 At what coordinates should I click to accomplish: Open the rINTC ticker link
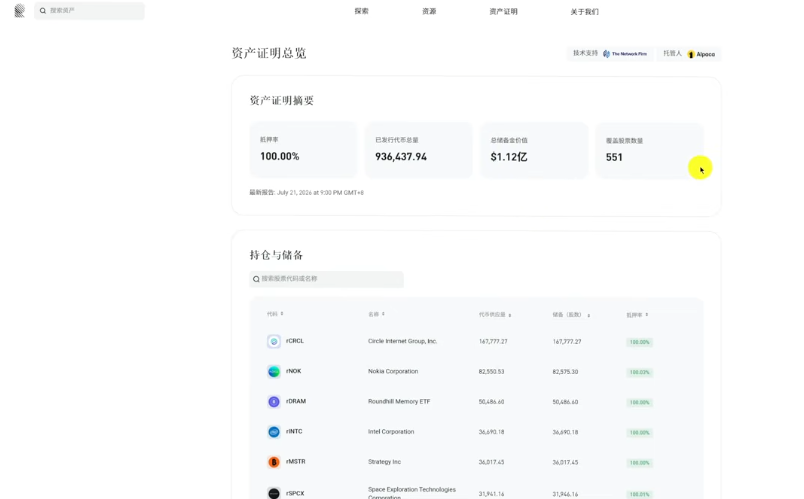(294, 432)
